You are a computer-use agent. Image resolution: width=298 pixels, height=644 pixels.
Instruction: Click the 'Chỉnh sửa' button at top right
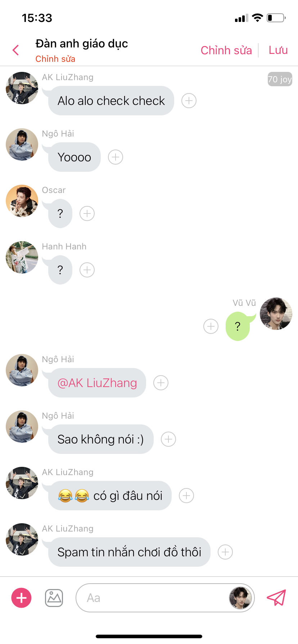[226, 50]
